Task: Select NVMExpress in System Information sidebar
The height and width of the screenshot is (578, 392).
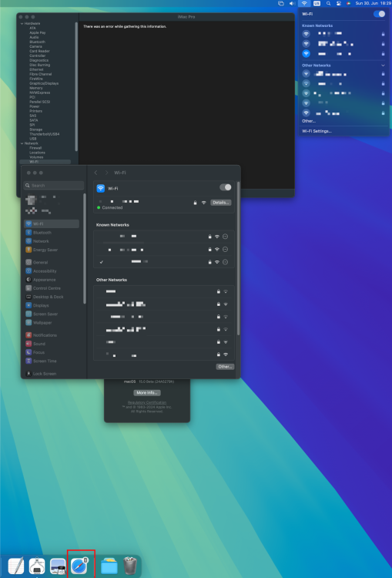Action: click(40, 92)
